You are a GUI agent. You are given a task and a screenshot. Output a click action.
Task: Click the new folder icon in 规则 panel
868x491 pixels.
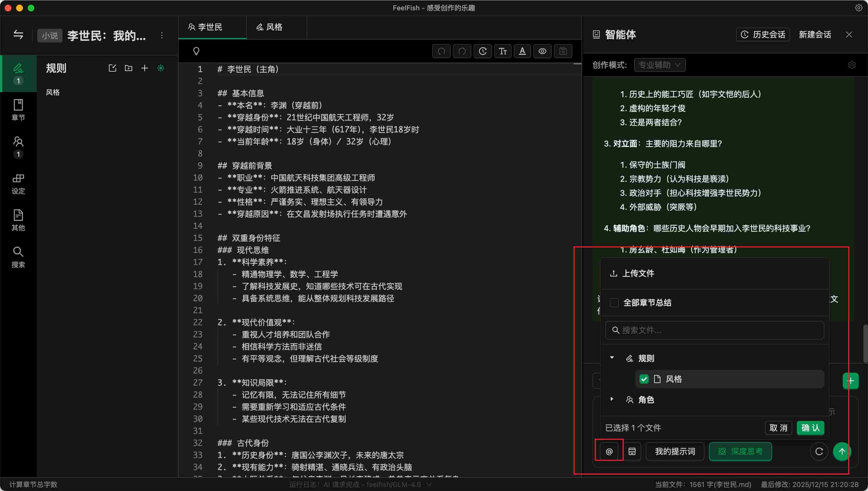[128, 68]
